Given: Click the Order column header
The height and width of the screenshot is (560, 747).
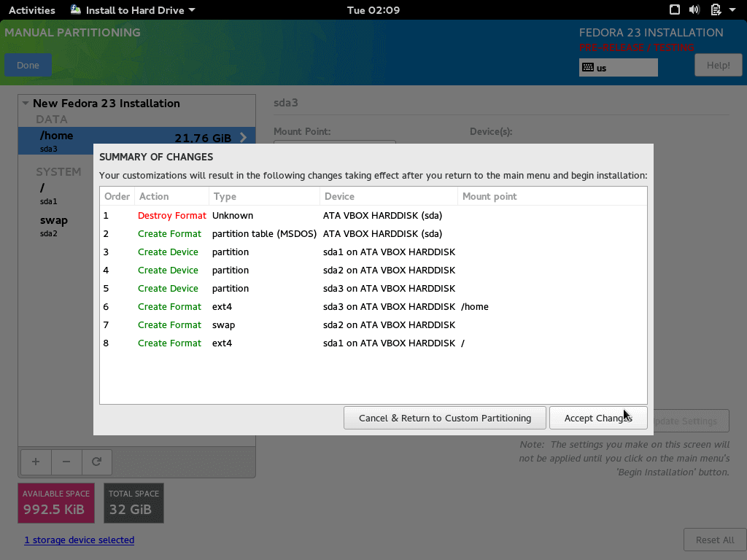Looking at the screenshot, I should [x=117, y=196].
